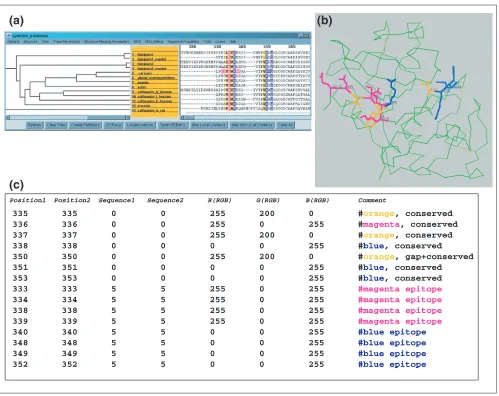499x396 pixels.
Task: Click the tree panel scrollbar right arrow
Action: pos(127,117)
